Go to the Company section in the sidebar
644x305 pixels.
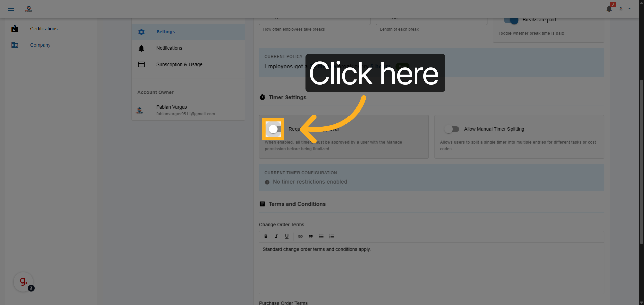[40, 45]
